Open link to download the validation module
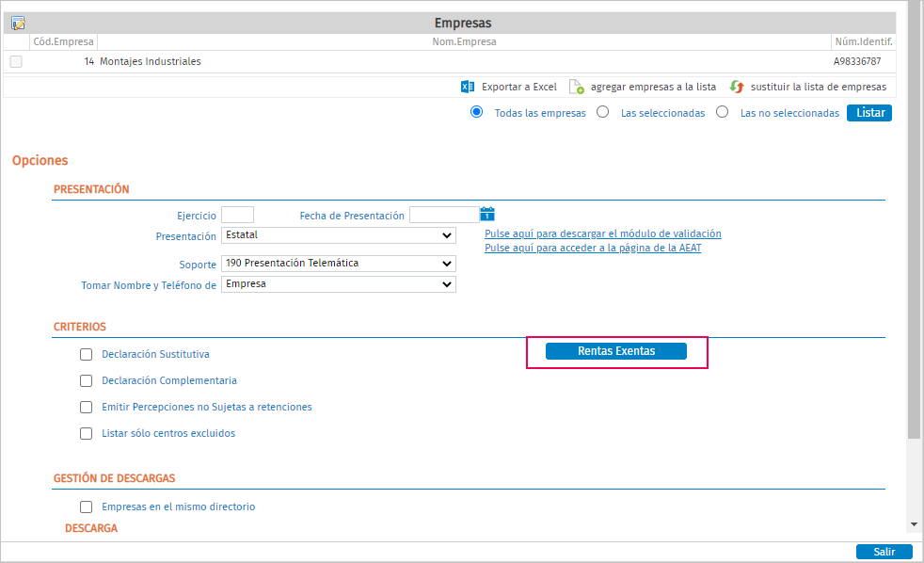The image size is (924, 563). tap(602, 233)
